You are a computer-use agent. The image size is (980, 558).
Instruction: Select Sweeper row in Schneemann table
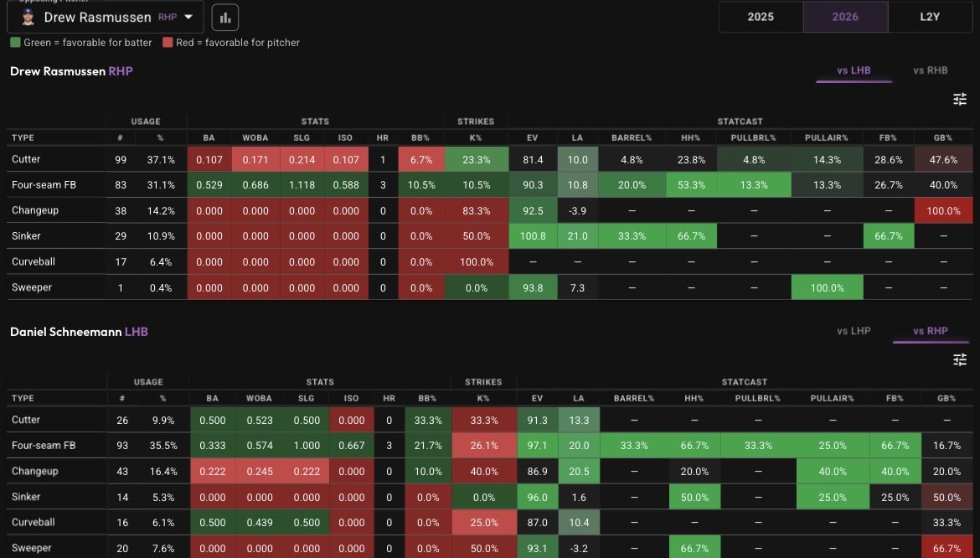click(x=490, y=547)
